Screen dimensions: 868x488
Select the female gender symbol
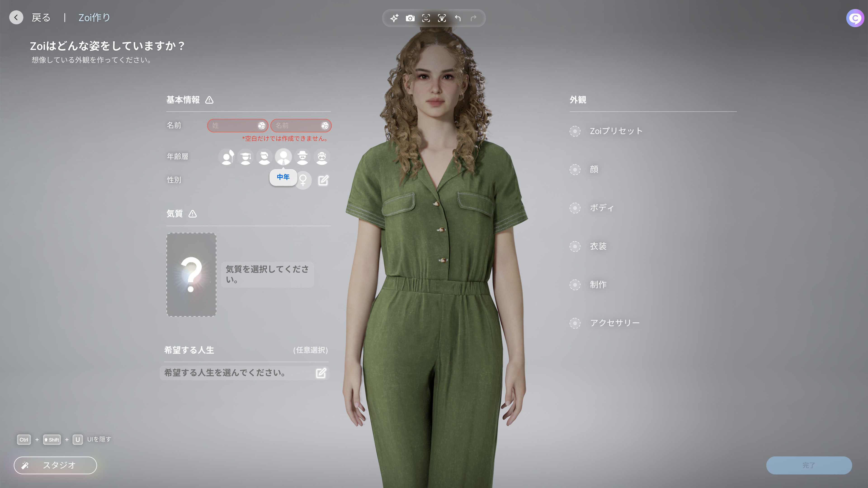303,180
